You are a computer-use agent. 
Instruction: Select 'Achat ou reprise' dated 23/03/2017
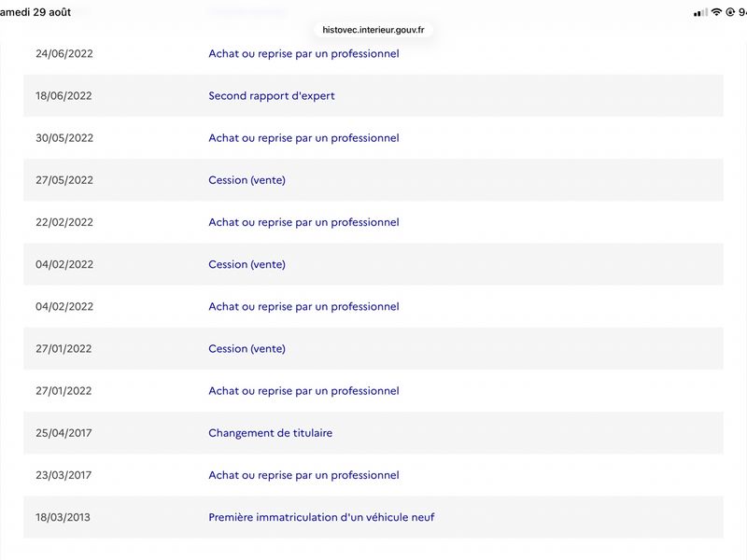click(x=303, y=475)
